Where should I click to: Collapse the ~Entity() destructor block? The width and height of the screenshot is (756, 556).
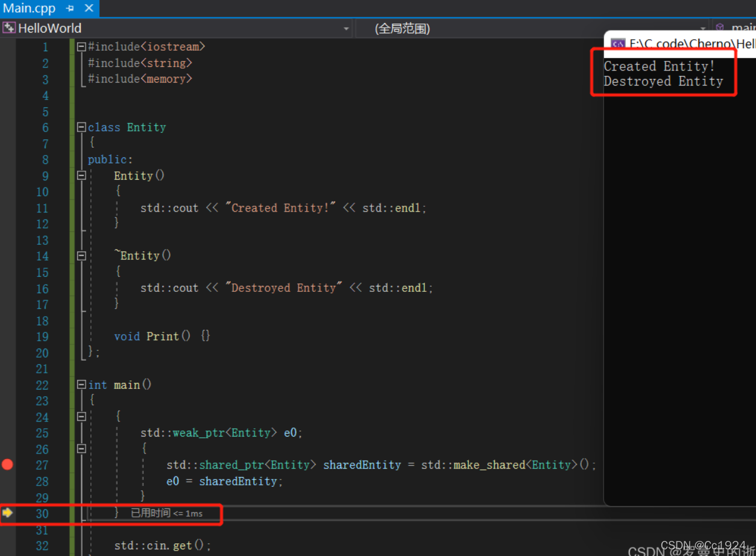pos(81,256)
